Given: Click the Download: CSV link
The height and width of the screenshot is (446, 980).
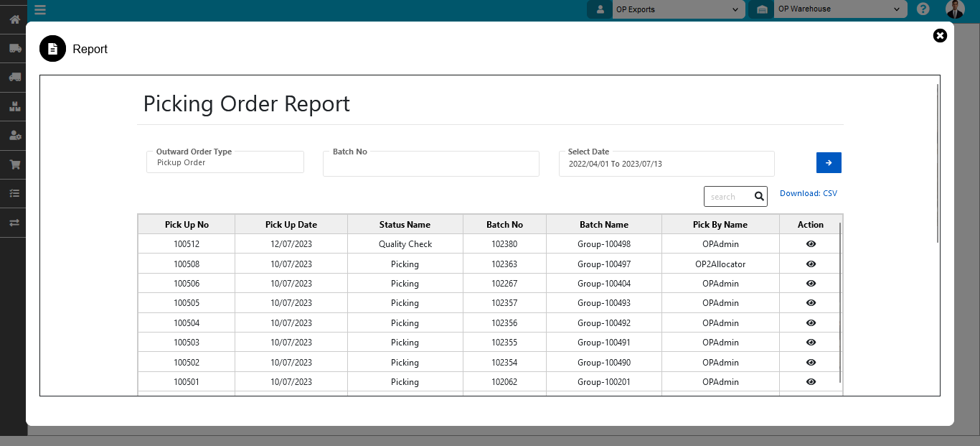Looking at the screenshot, I should pos(808,193).
